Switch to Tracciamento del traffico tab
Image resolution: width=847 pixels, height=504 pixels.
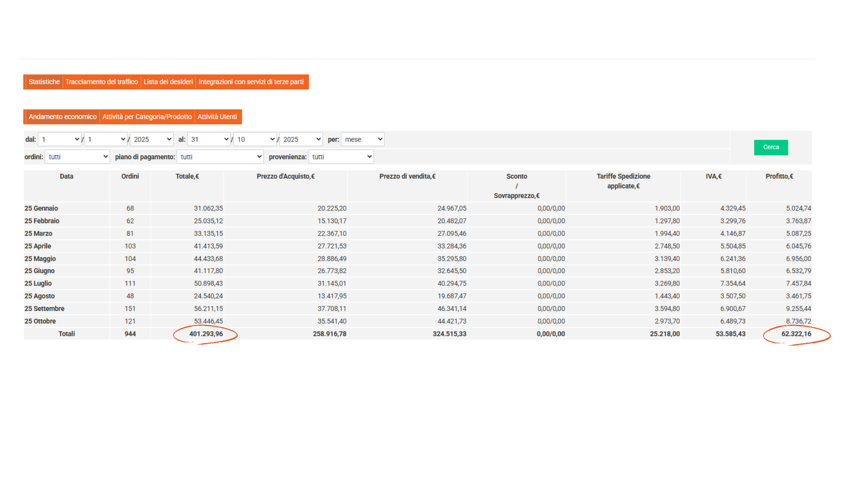click(102, 82)
